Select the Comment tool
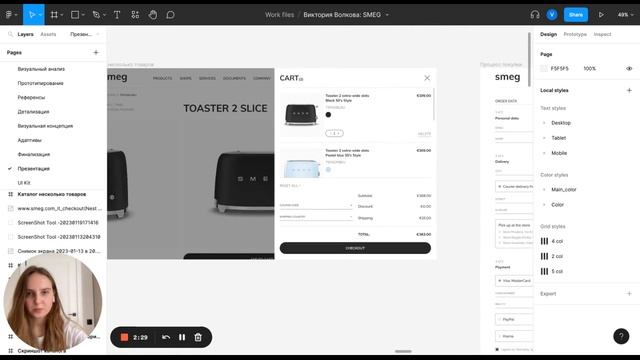The height and width of the screenshot is (360, 640). 170,15
